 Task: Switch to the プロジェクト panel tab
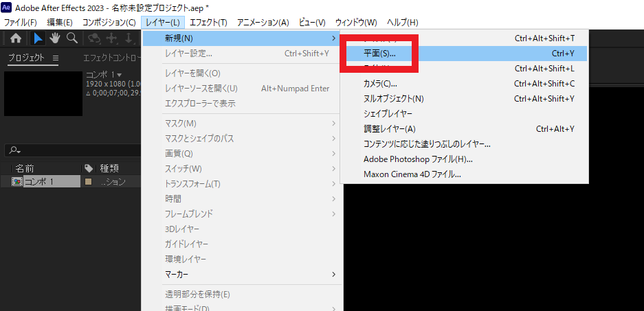[x=27, y=58]
